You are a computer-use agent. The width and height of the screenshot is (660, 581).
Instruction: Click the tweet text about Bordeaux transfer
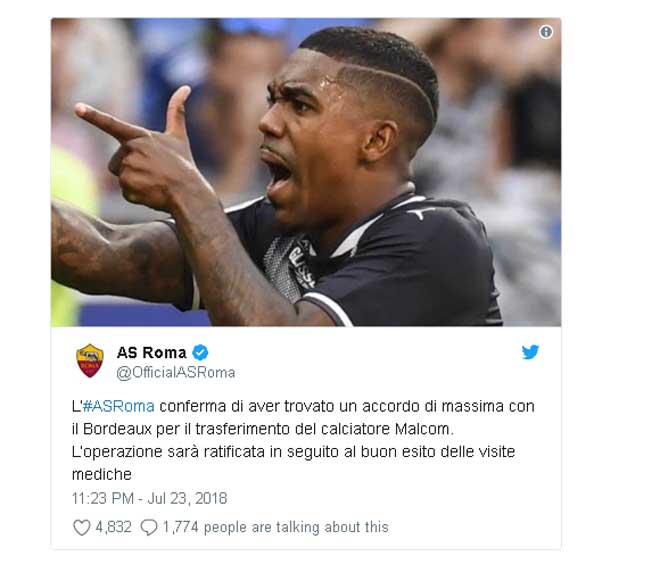pyautogui.click(x=303, y=440)
